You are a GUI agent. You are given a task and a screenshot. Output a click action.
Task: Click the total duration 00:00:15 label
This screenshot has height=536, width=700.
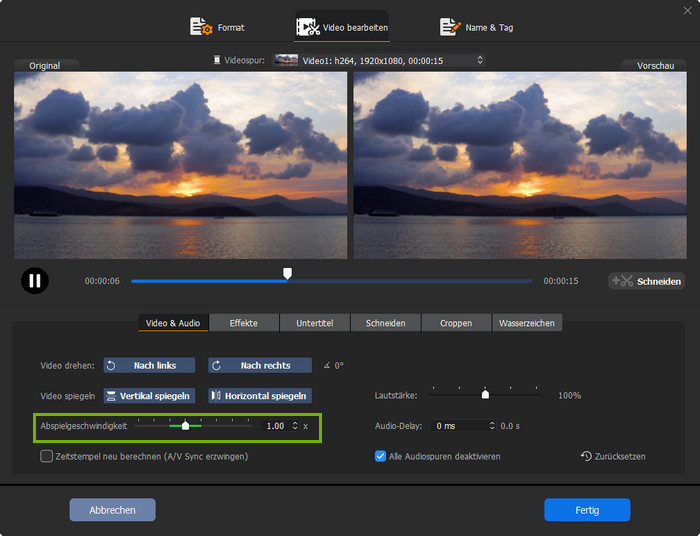[561, 281]
